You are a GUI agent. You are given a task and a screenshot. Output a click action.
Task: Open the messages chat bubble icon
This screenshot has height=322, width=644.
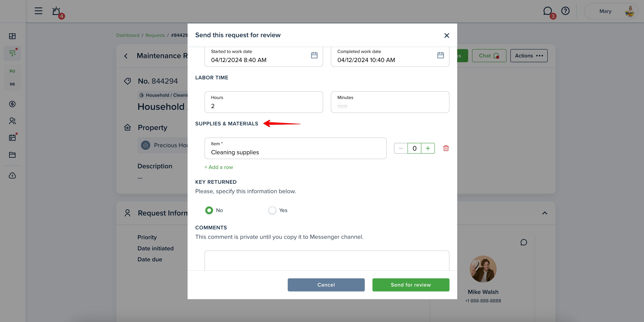[x=548, y=11]
